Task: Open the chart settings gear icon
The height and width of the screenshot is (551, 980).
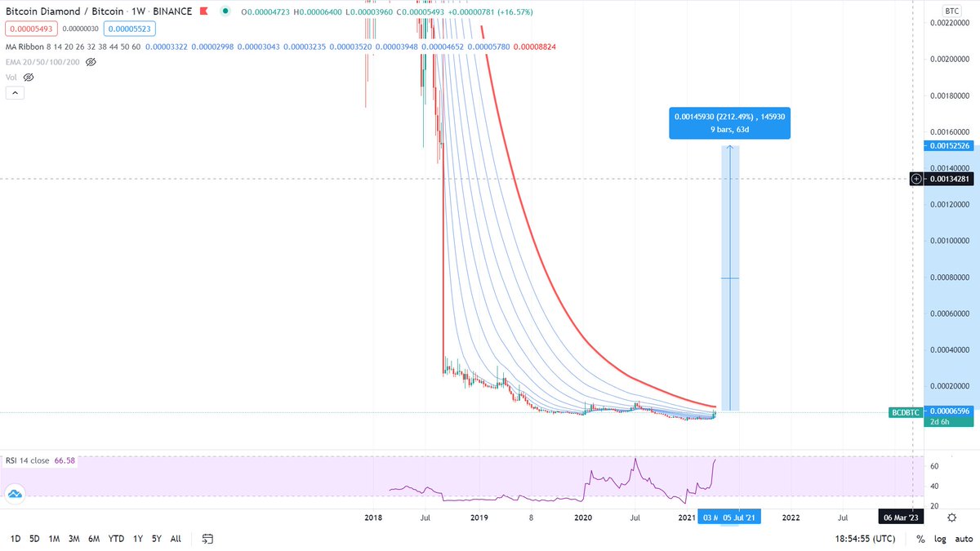Action: (x=953, y=517)
